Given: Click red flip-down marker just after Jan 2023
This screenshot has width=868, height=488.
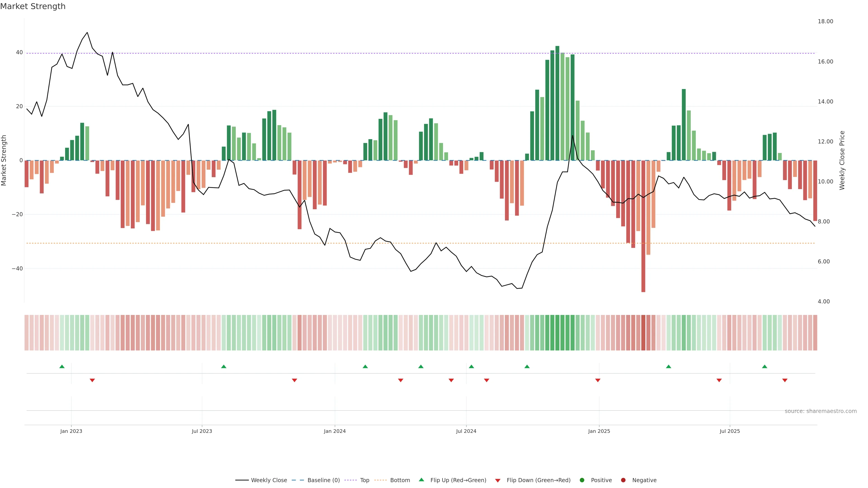Looking at the screenshot, I should [x=92, y=380].
